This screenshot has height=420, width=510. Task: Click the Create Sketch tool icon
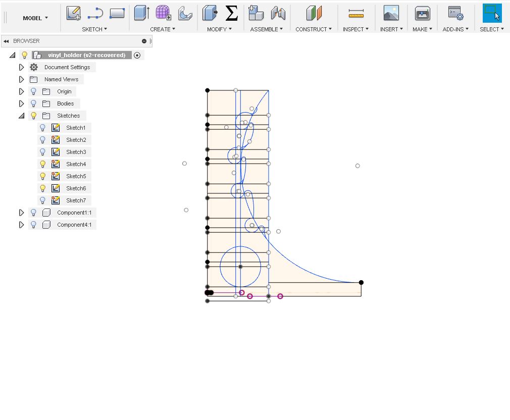74,14
